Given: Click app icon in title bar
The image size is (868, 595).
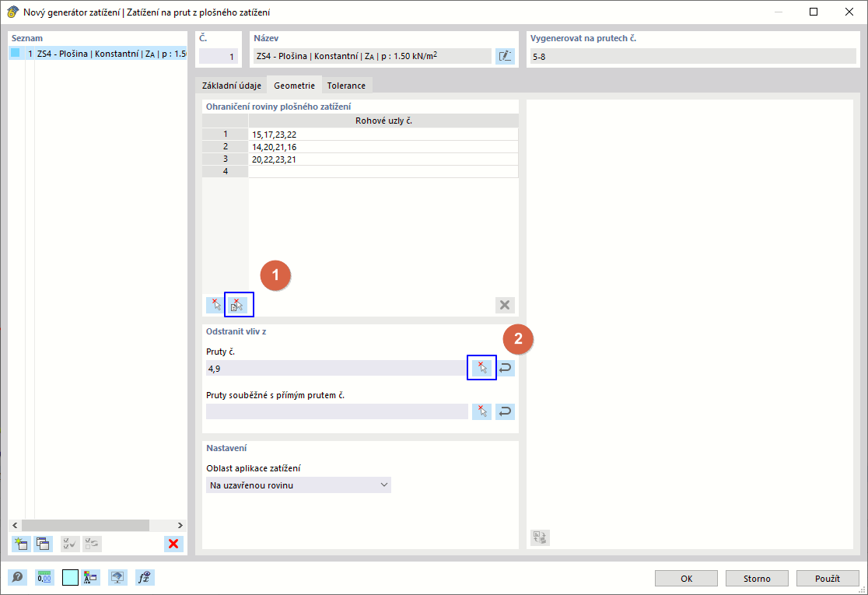Looking at the screenshot, I should pos(12,12).
